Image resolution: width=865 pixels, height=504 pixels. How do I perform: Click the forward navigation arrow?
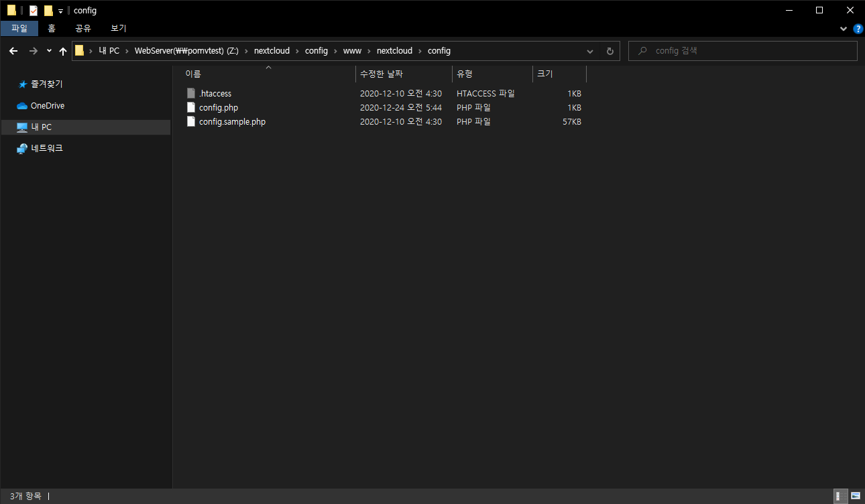pyautogui.click(x=32, y=50)
